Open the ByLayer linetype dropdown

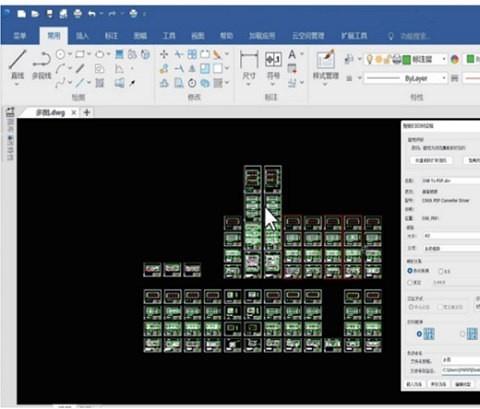tap(444, 78)
